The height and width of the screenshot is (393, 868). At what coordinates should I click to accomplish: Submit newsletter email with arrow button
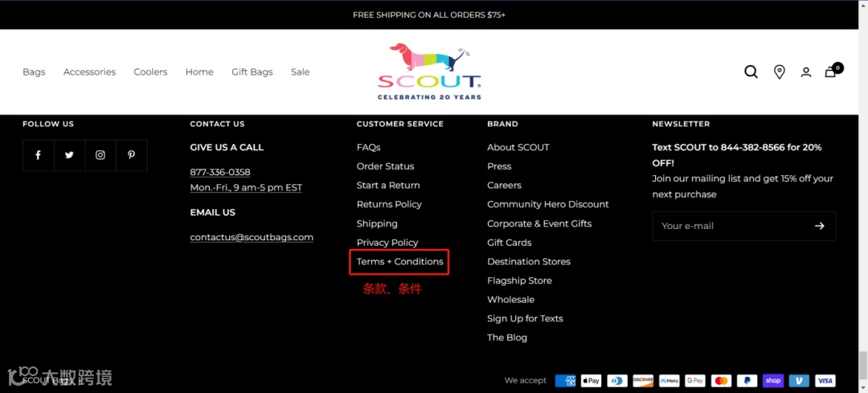click(x=819, y=226)
